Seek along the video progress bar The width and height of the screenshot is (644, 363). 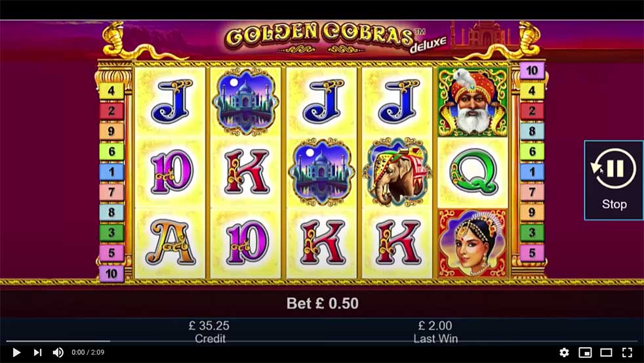click(322, 341)
